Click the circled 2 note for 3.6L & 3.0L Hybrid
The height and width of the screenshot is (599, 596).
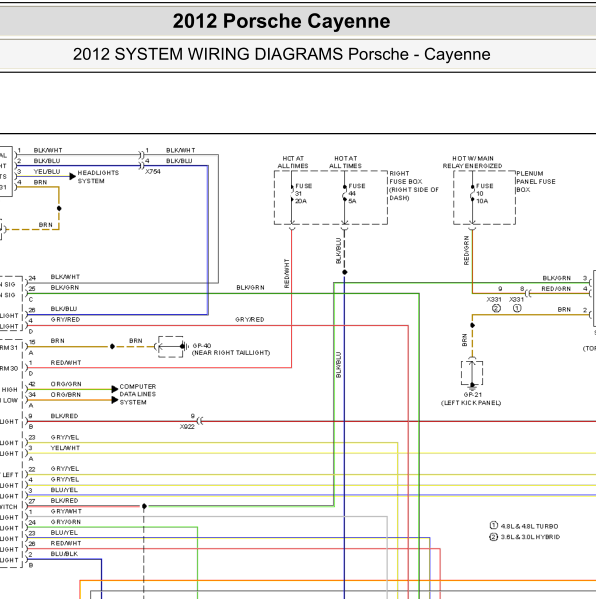click(494, 536)
